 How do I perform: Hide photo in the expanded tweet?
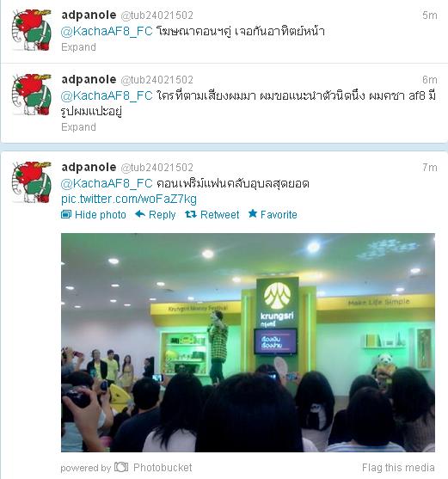[94, 215]
